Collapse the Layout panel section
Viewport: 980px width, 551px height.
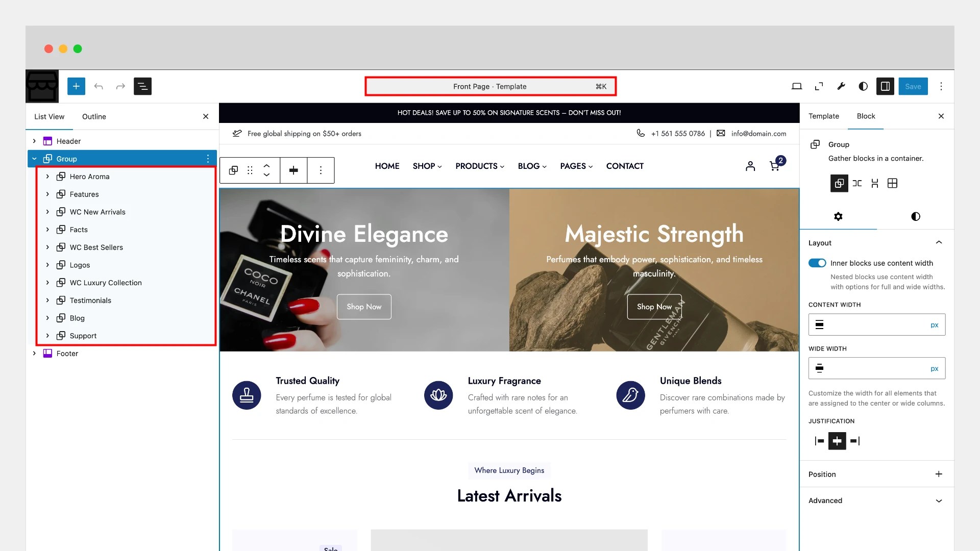tap(938, 243)
